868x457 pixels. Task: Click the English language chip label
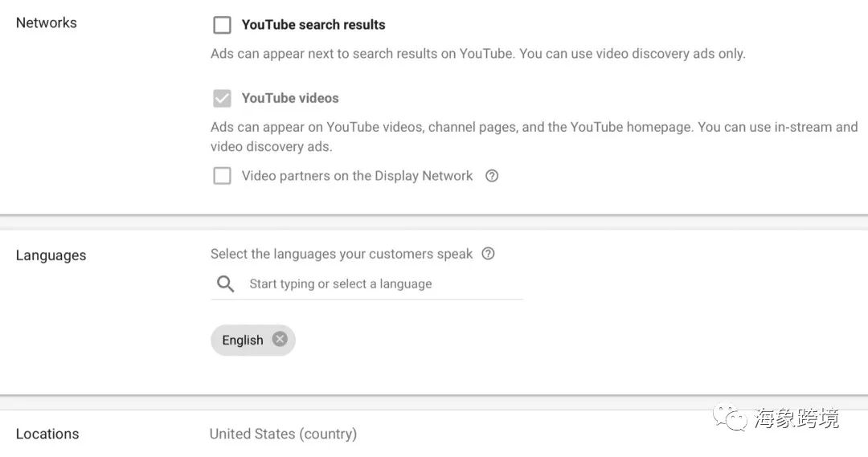[243, 341]
